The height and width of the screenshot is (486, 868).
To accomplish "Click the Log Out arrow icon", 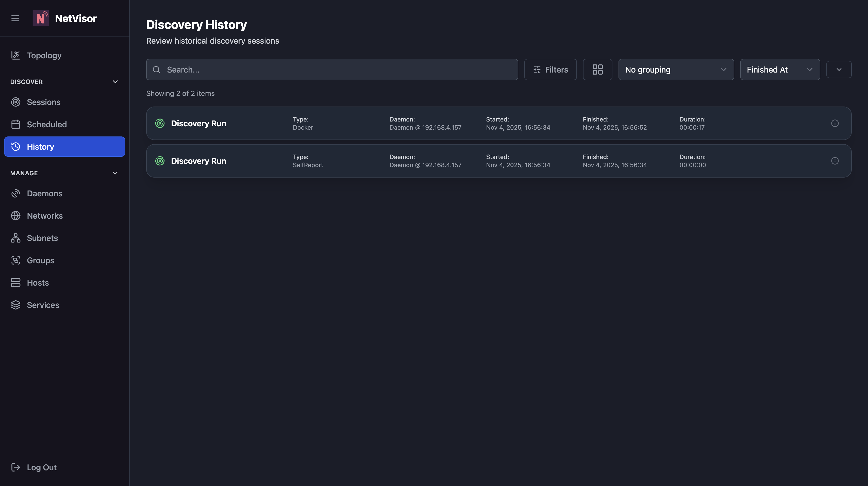I will pyautogui.click(x=15, y=467).
